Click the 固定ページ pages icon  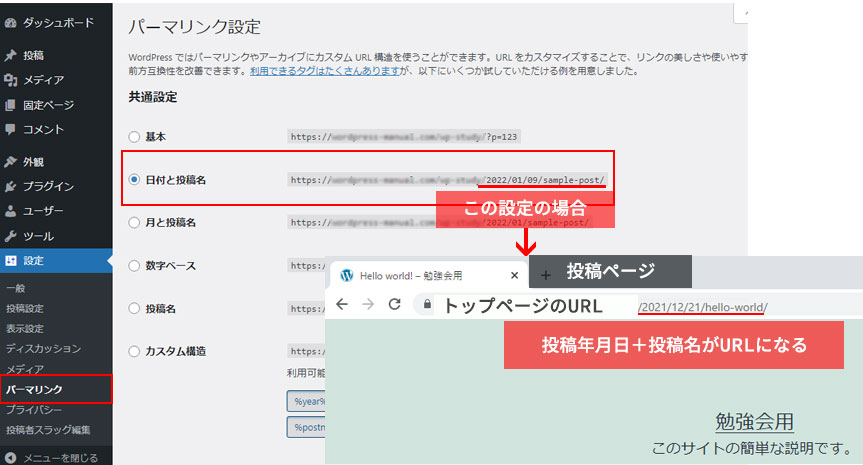[10, 105]
